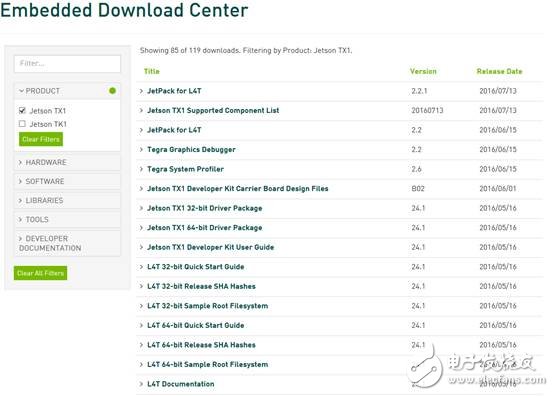
Task: Click version 20160713 in the component list row
Action: pyautogui.click(x=427, y=111)
